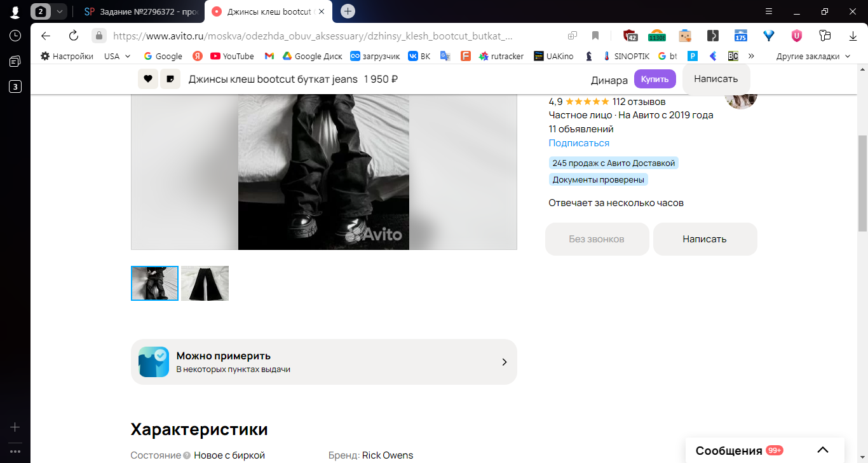868x463 pixels.
Task: Click Написать in the sticky header
Action: click(x=716, y=79)
